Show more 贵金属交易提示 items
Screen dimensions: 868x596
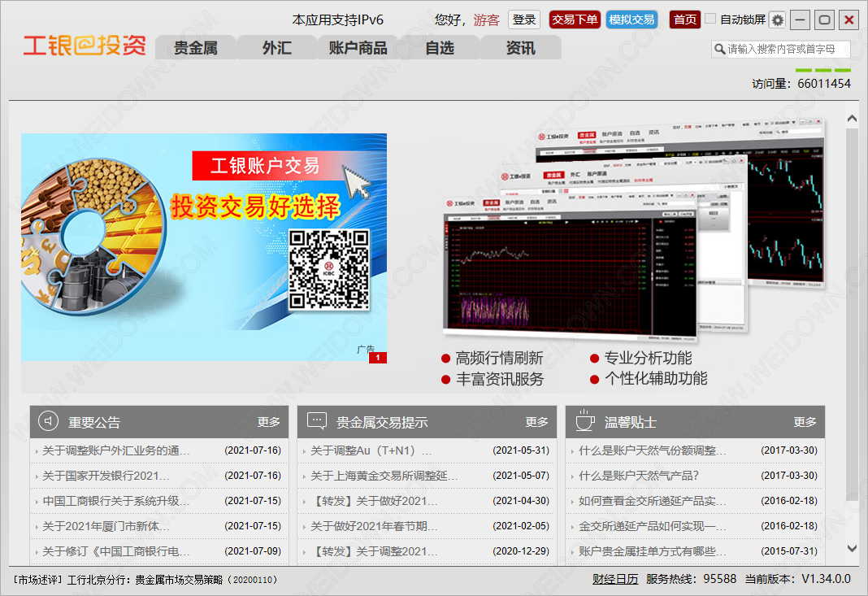[536, 422]
